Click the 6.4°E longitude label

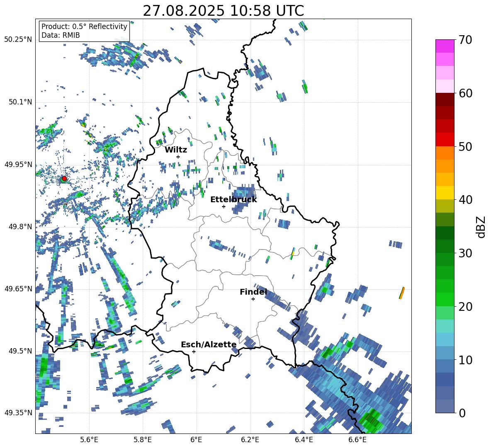click(304, 440)
